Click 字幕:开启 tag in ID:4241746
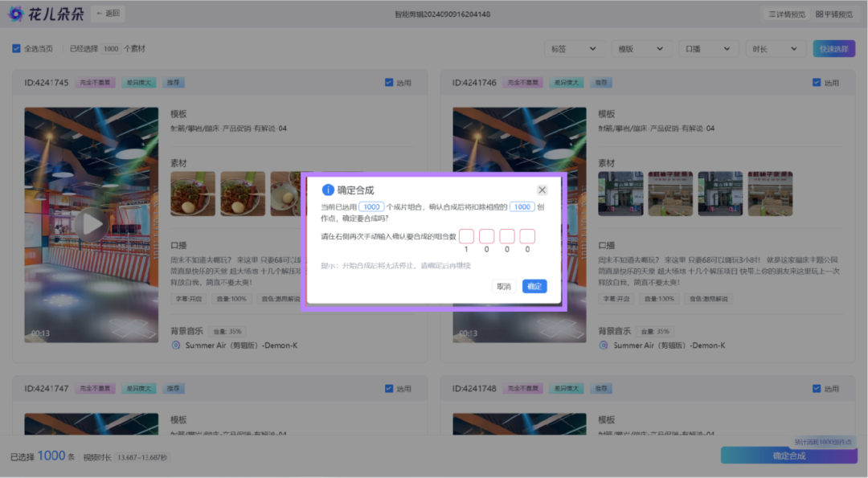 coord(616,299)
